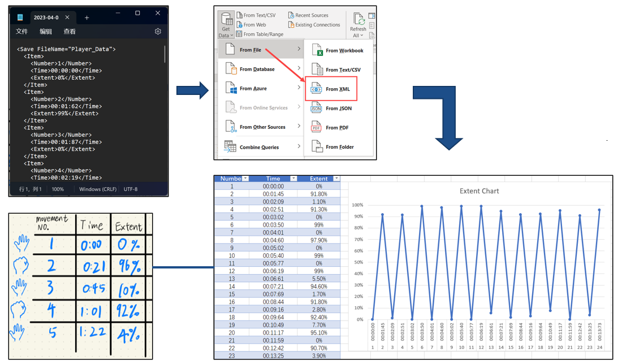The width and height of the screenshot is (622, 364).
Task: Open Recent Sources in the ribbon
Action: (308, 15)
